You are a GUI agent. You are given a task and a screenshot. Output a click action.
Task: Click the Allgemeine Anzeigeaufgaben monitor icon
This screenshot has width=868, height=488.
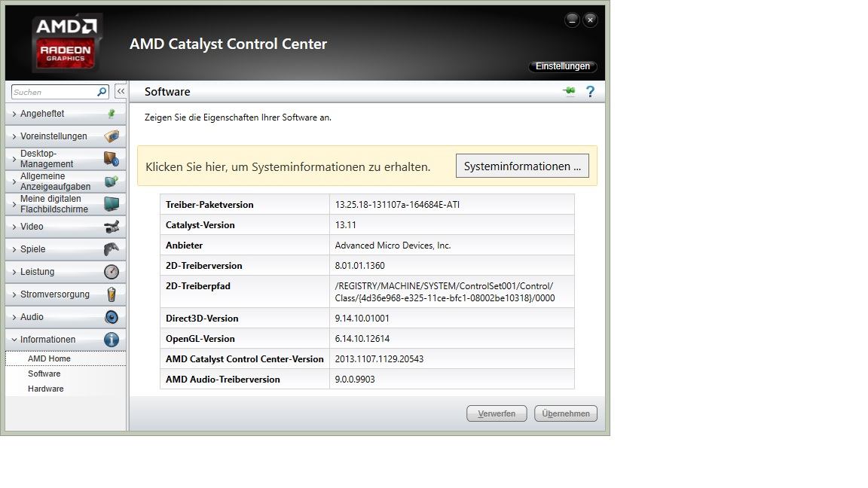(x=112, y=181)
